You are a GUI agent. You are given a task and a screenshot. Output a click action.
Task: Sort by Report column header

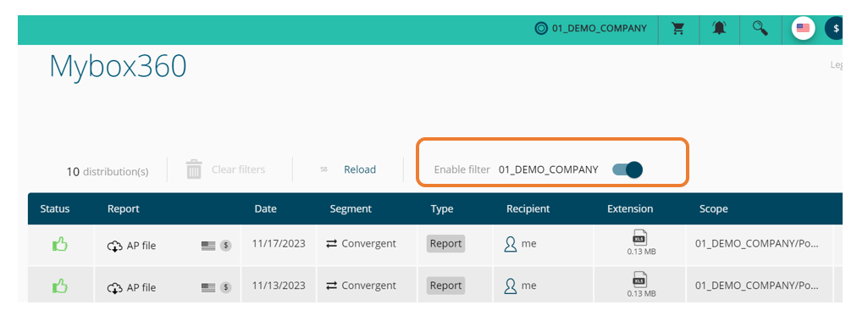click(x=124, y=208)
